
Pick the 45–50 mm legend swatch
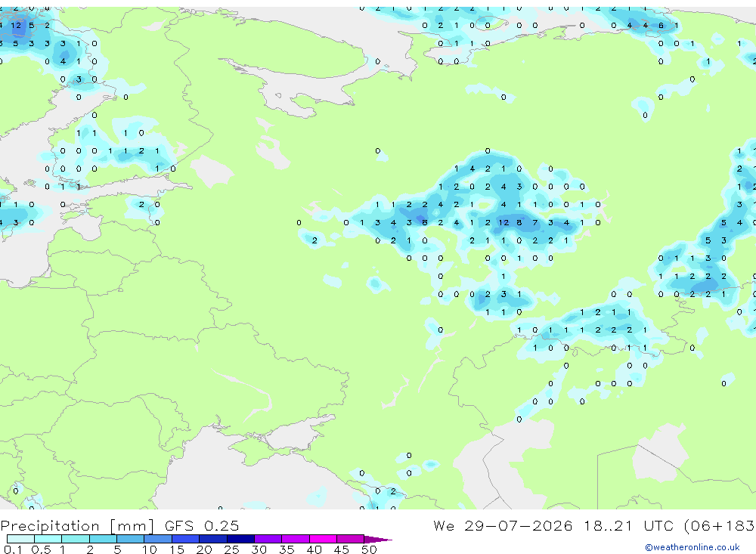pyautogui.click(x=350, y=539)
